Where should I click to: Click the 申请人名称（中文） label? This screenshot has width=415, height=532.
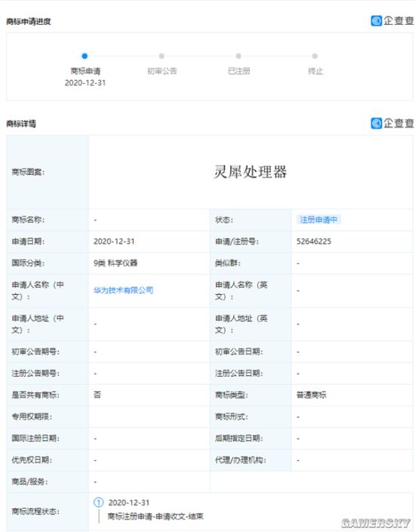click(38, 291)
